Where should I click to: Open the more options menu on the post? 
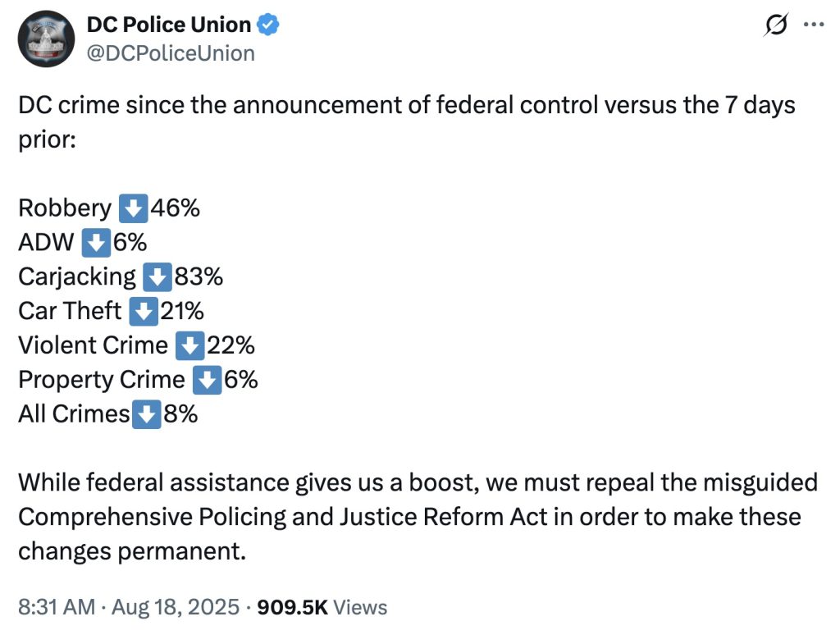point(814,25)
